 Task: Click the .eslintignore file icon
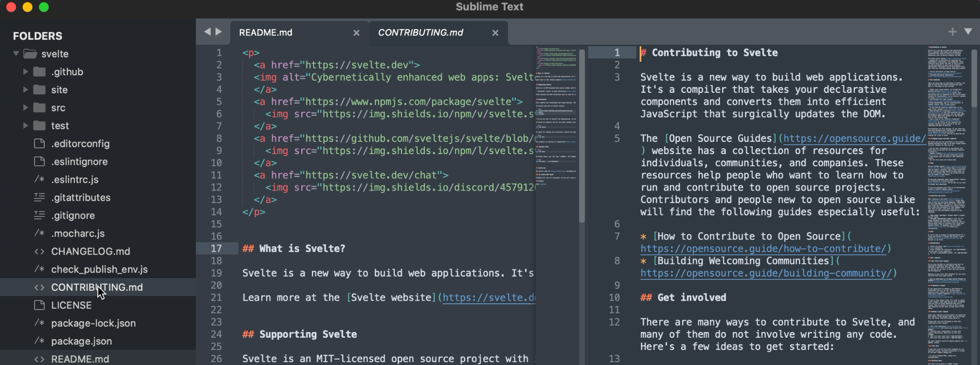[39, 161]
